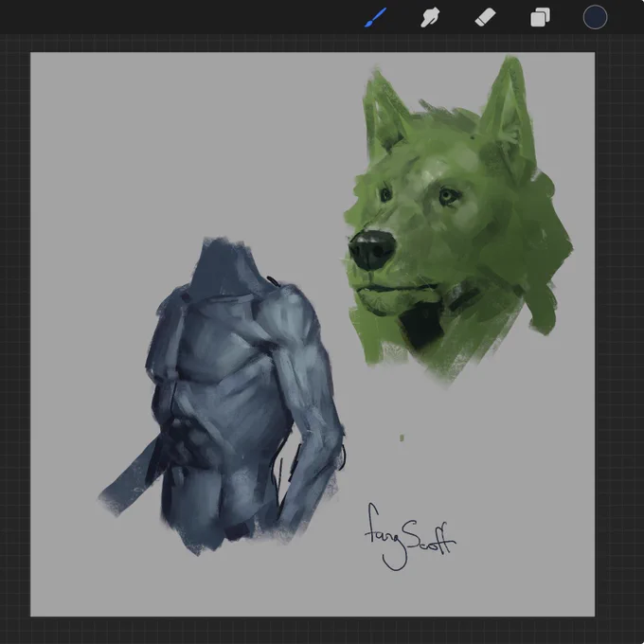Open the Layers panel
644x644 pixels.
pos(540,18)
